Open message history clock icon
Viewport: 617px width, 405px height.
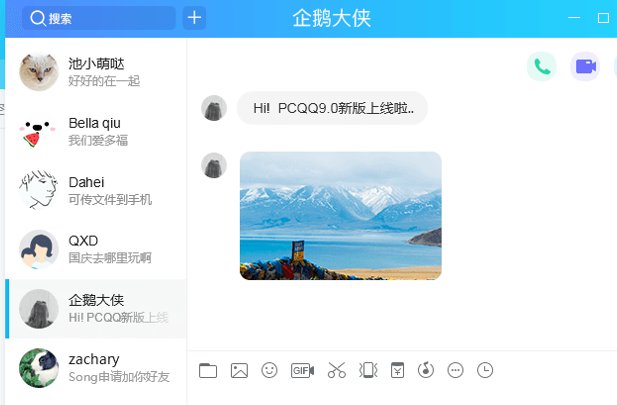[485, 370]
